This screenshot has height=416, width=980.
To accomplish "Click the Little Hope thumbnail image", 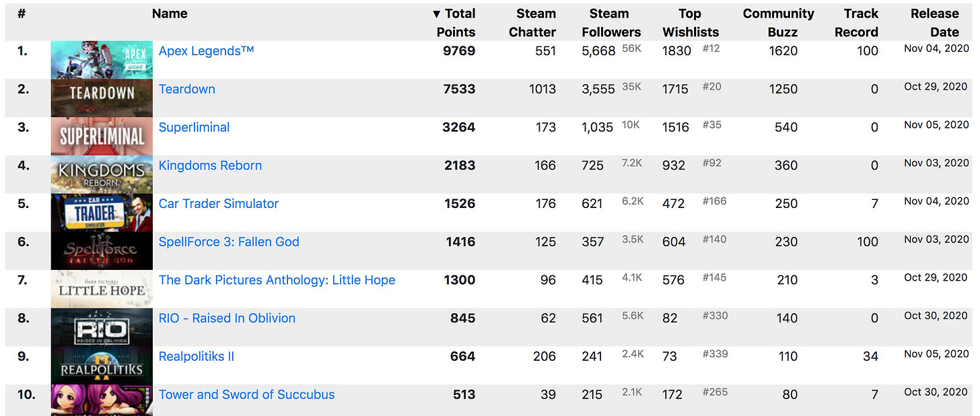I will click(x=102, y=289).
